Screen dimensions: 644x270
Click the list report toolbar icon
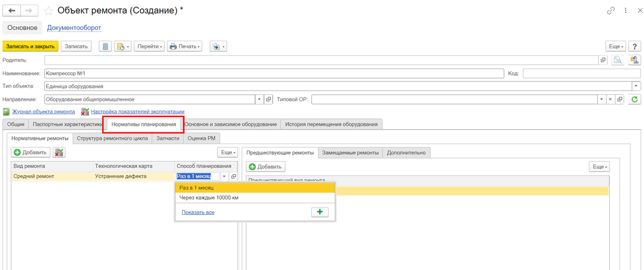pos(106,47)
